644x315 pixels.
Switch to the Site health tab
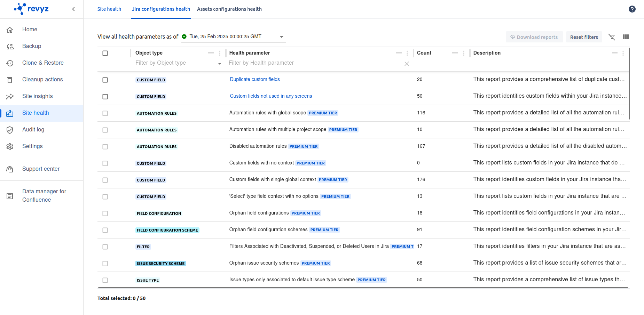[x=109, y=9]
